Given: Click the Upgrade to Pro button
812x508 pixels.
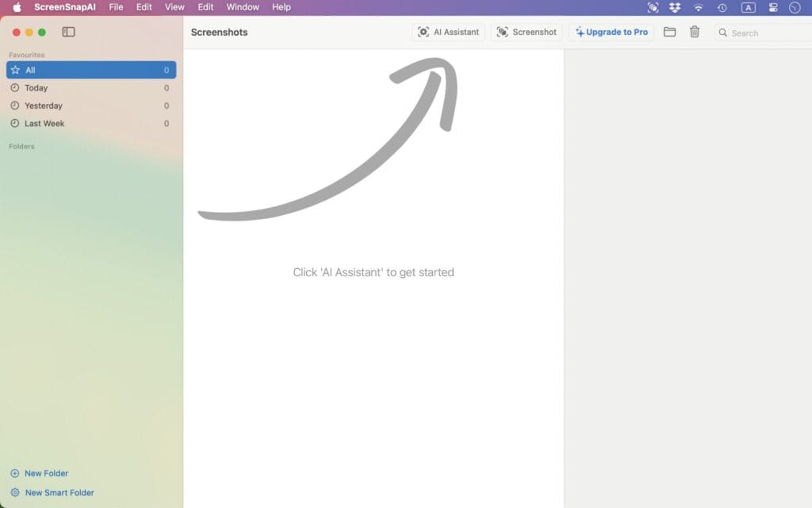Looking at the screenshot, I should (x=611, y=33).
